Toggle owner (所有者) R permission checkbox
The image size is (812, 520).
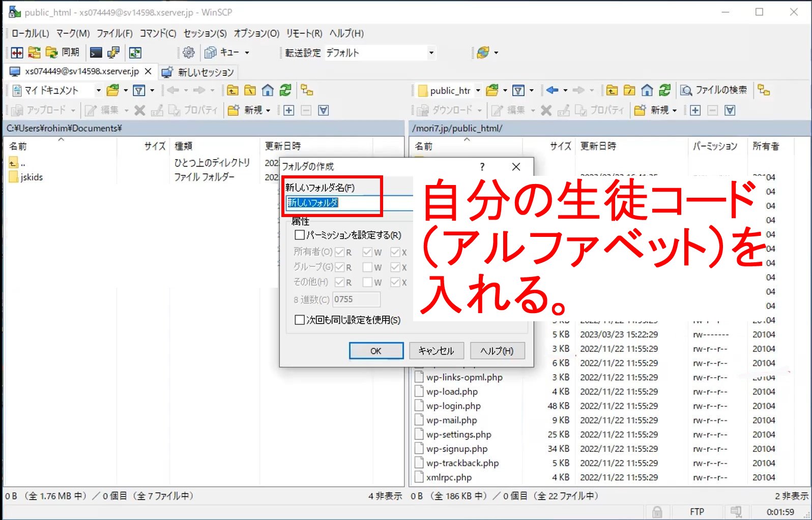(x=339, y=252)
